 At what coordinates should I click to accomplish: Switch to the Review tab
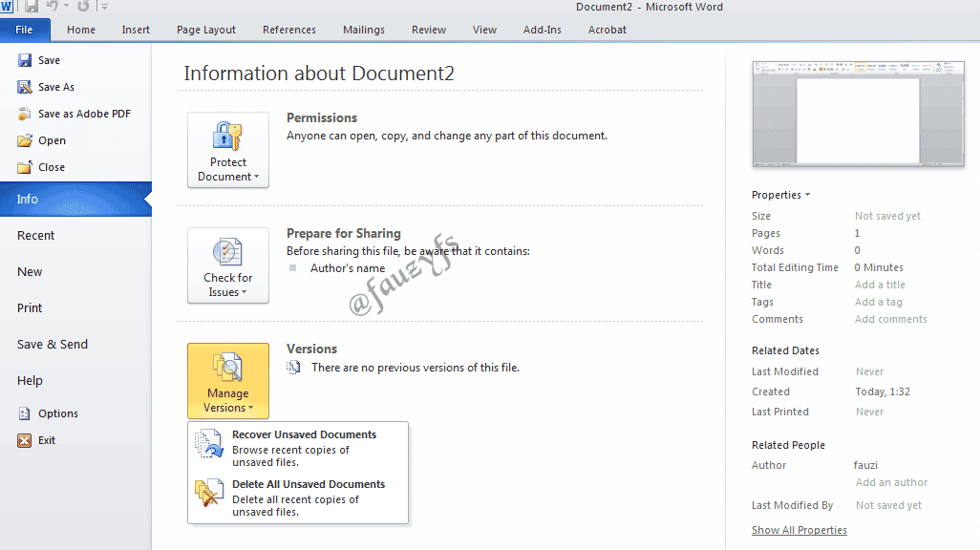pyautogui.click(x=429, y=30)
